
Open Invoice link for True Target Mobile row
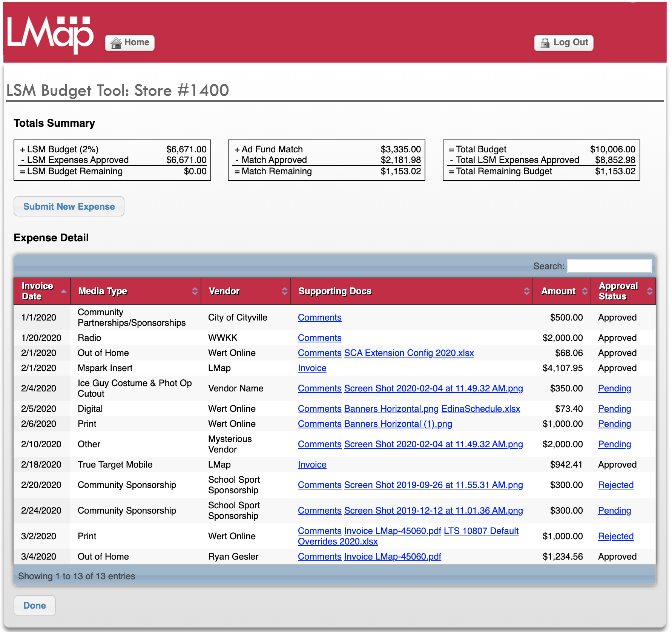tap(312, 465)
